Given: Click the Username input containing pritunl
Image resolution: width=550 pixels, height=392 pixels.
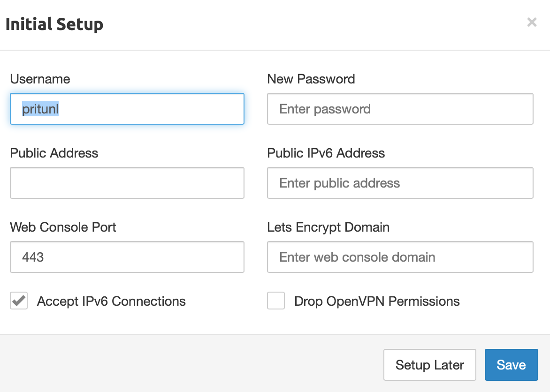Looking at the screenshot, I should (x=127, y=109).
